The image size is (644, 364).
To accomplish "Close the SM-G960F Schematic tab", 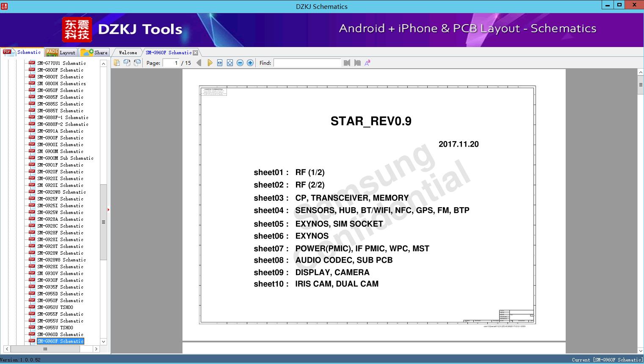I will [196, 53].
